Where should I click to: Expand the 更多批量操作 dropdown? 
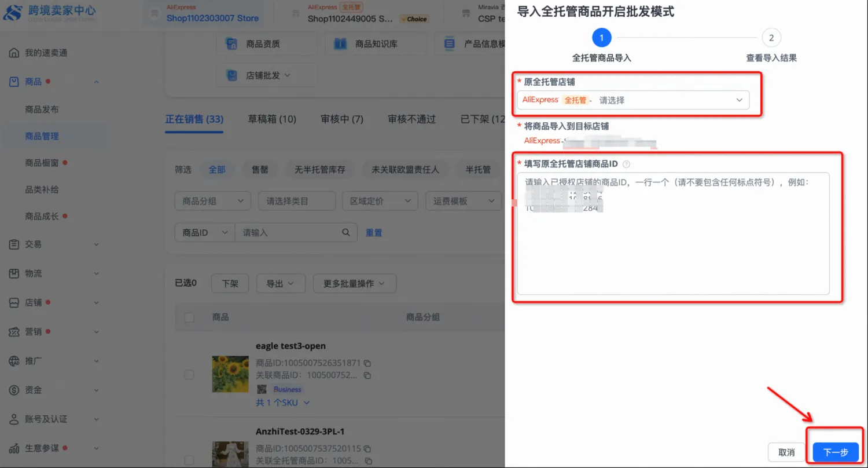click(355, 284)
